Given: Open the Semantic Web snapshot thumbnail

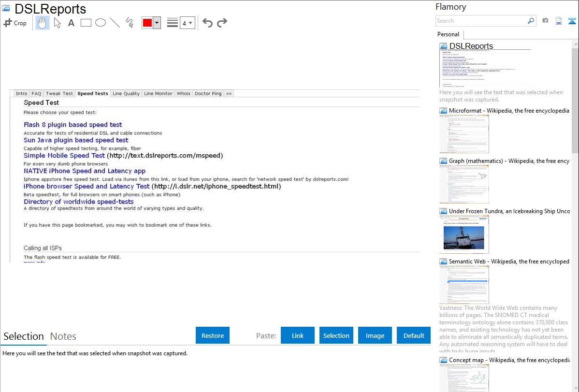Looking at the screenshot, I should 464,285.
